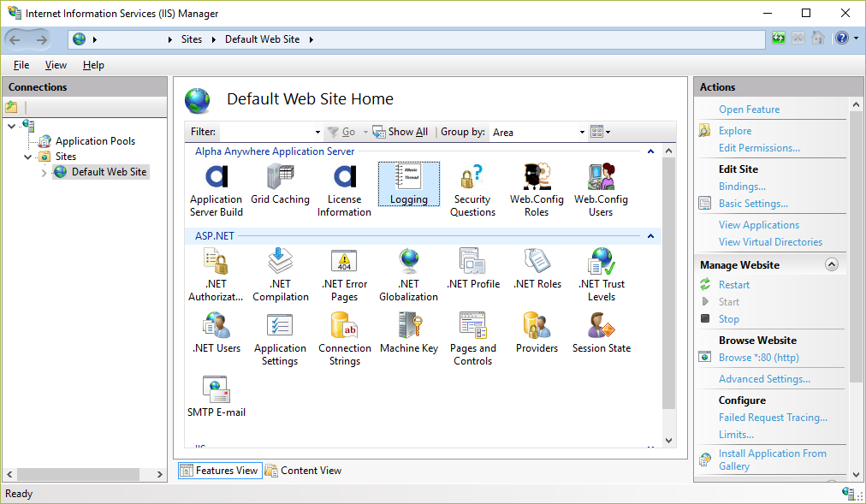The image size is (866, 504).
Task: Click Show All button
Action: point(400,132)
